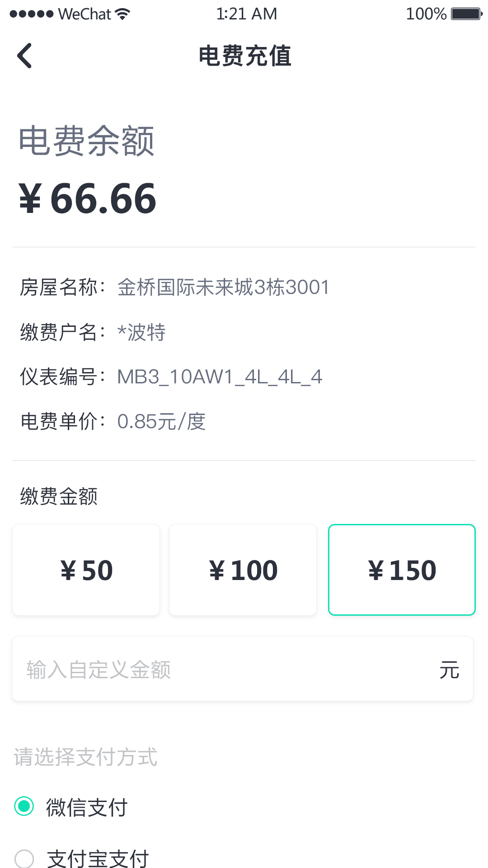This screenshot has height=868, width=488.
Task: Tap the ¥66.66 balance amount
Action: (x=88, y=198)
